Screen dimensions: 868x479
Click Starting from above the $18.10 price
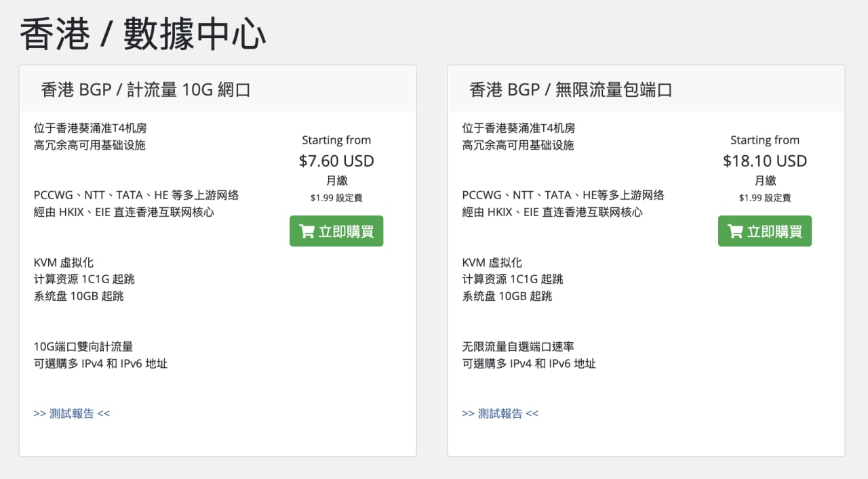(765, 140)
